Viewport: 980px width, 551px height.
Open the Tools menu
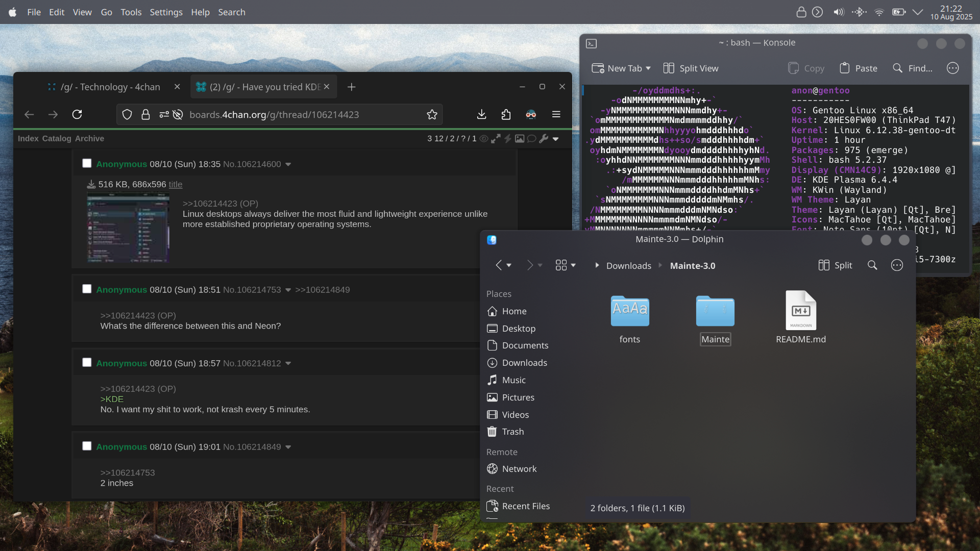131,12
